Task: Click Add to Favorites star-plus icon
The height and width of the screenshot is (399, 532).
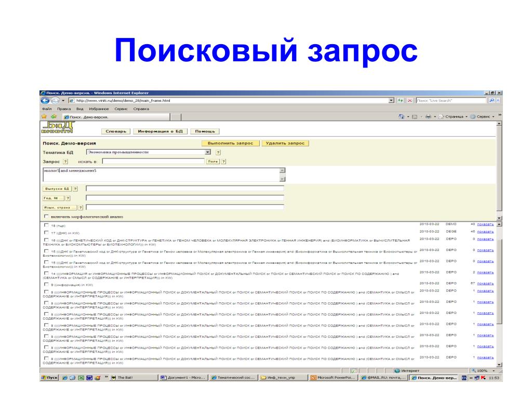Action: point(54,117)
